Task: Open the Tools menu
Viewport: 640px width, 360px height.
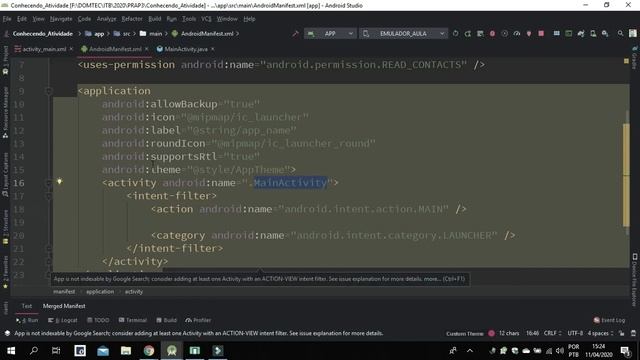Action: tap(189, 19)
